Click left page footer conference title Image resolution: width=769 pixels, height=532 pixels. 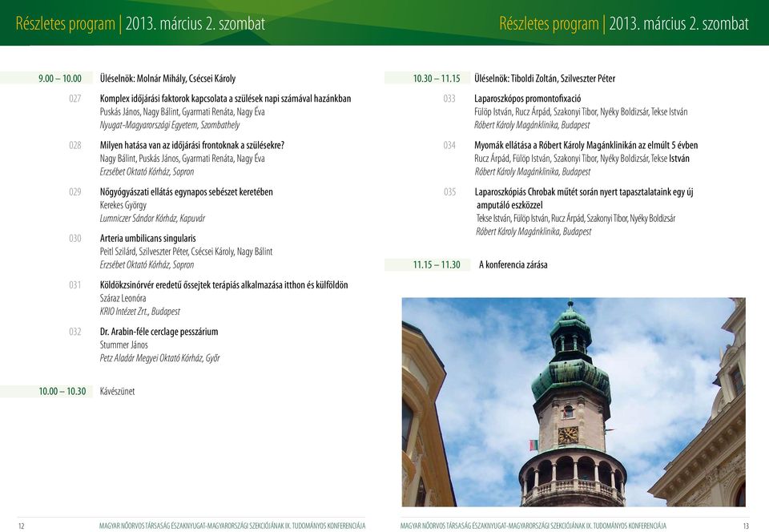coord(232,526)
